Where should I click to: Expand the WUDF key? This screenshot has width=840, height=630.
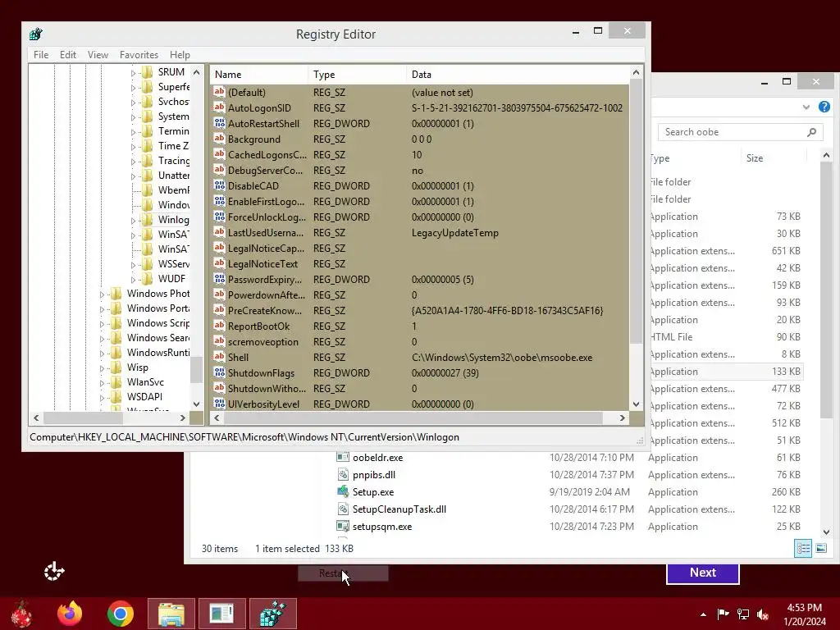pyautogui.click(x=133, y=279)
